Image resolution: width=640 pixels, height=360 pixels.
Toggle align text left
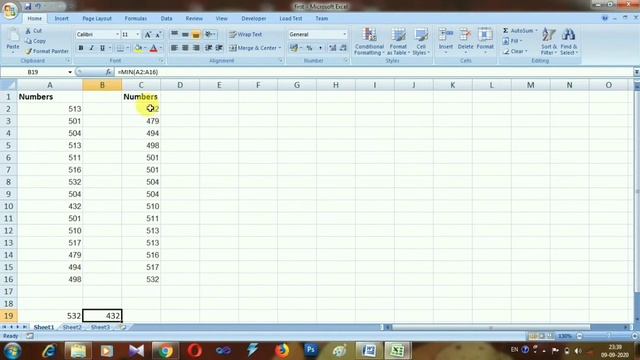pyautogui.click(x=174, y=48)
